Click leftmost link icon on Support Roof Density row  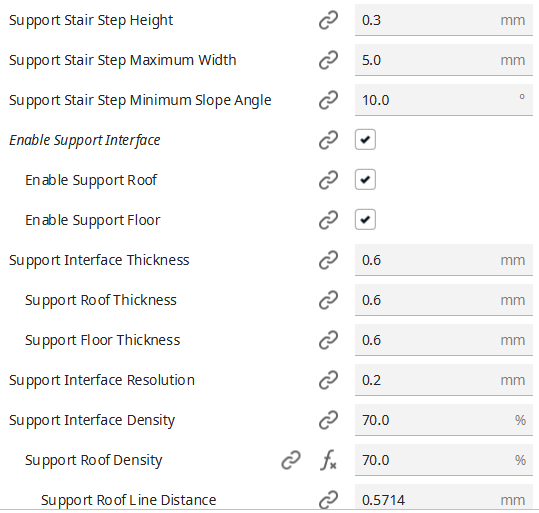291,460
